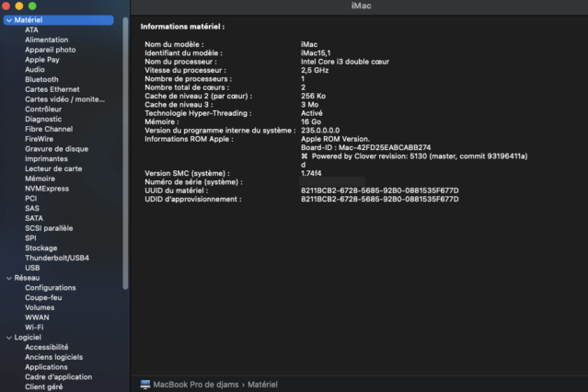Image resolution: width=588 pixels, height=392 pixels.
Task: Click the UDID d'approvisionnement value
Action: click(x=379, y=199)
